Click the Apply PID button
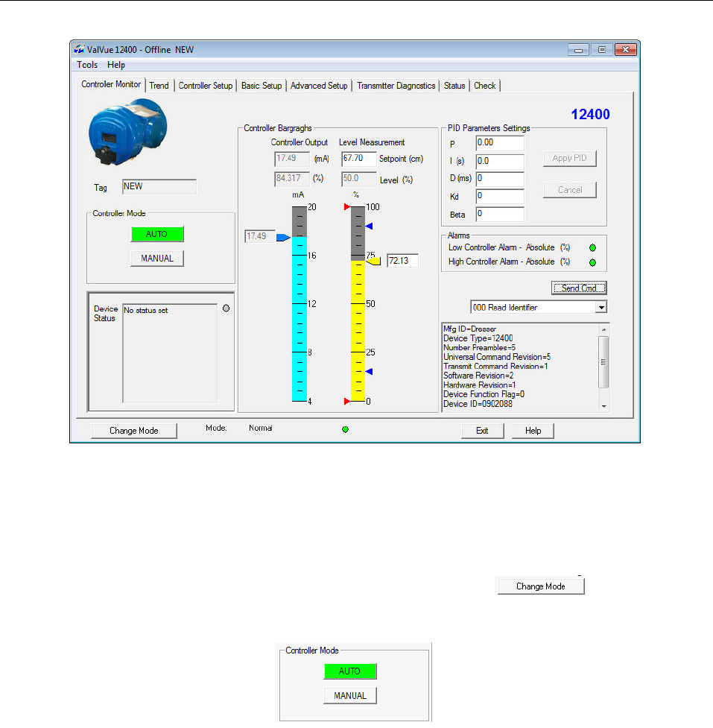Viewport: 713px width, 728px height. (569, 158)
